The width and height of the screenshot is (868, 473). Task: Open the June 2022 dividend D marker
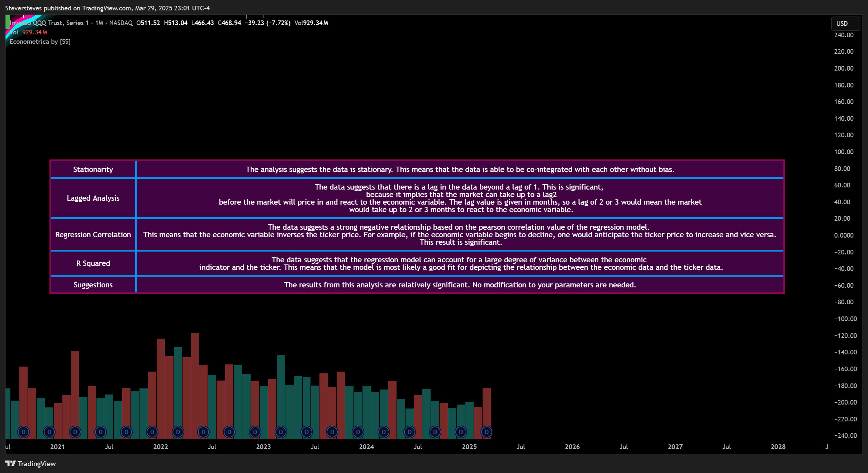click(x=203, y=432)
